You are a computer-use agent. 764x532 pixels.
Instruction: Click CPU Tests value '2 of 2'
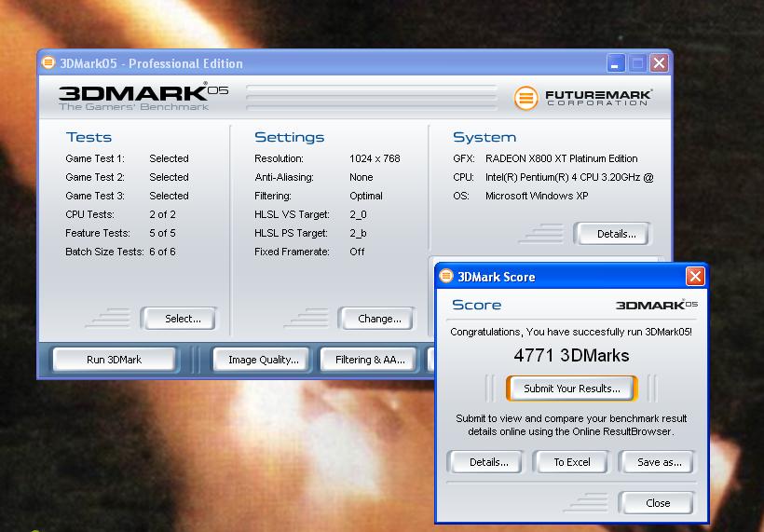tap(162, 214)
